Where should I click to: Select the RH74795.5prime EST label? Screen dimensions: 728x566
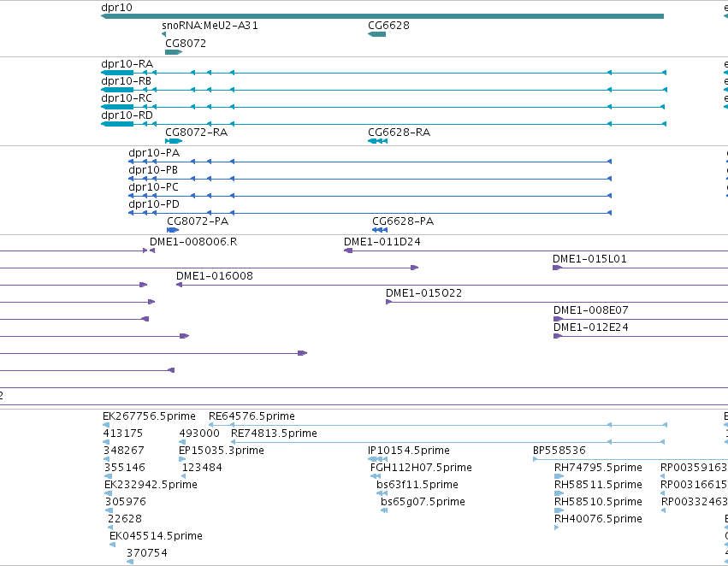tap(598, 468)
